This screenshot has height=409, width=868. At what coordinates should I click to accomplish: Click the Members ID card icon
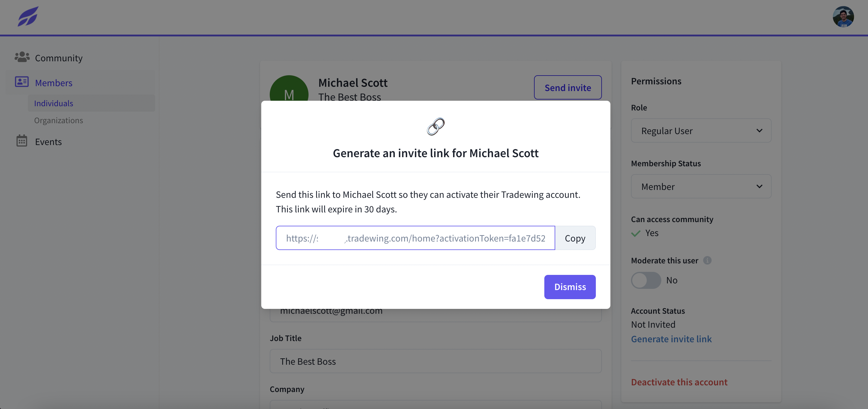pyautogui.click(x=22, y=82)
